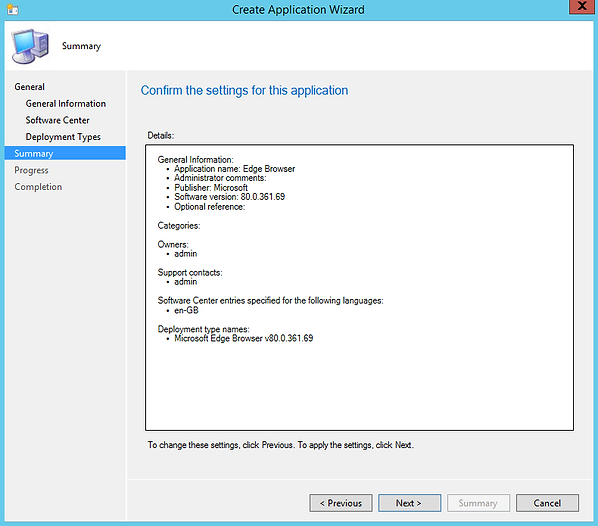Image resolution: width=598 pixels, height=526 pixels.
Task: Open the General Information step
Action: 66,104
